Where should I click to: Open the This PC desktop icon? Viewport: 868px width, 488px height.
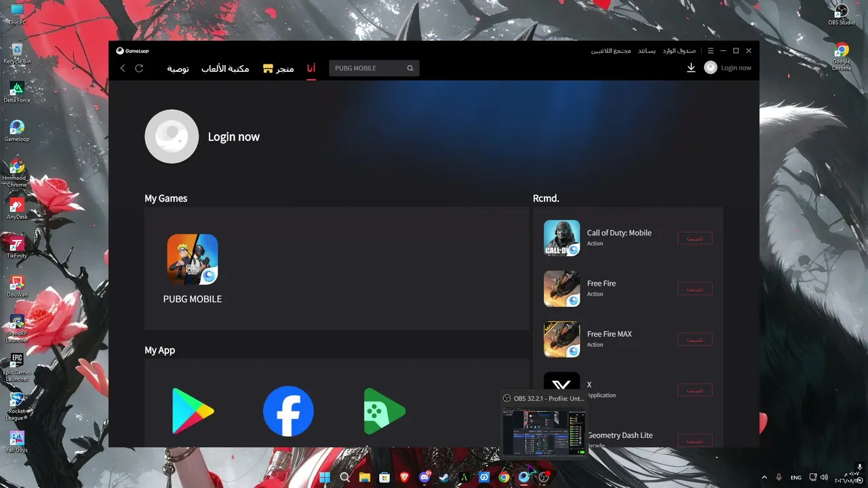(17, 14)
